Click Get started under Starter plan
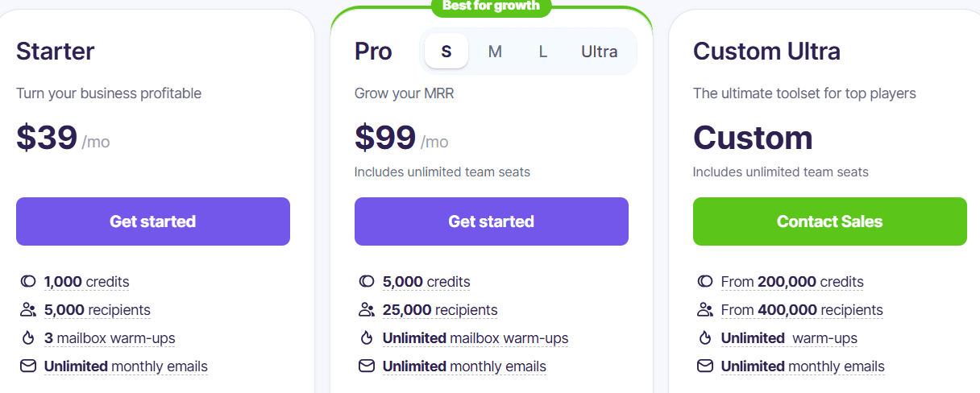 coord(153,221)
